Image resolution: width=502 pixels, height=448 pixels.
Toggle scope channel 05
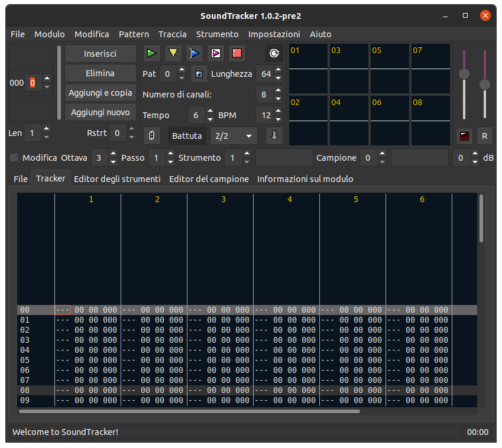click(x=390, y=69)
